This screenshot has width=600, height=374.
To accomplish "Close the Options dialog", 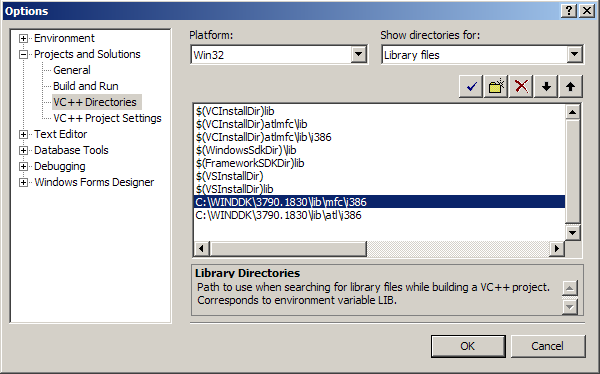I will [587, 11].
